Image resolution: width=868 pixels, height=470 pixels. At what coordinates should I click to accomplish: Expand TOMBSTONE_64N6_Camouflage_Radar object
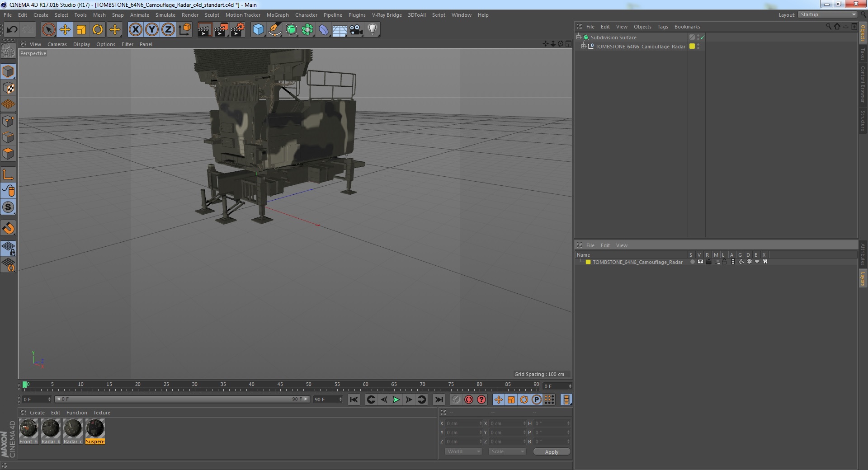[583, 46]
